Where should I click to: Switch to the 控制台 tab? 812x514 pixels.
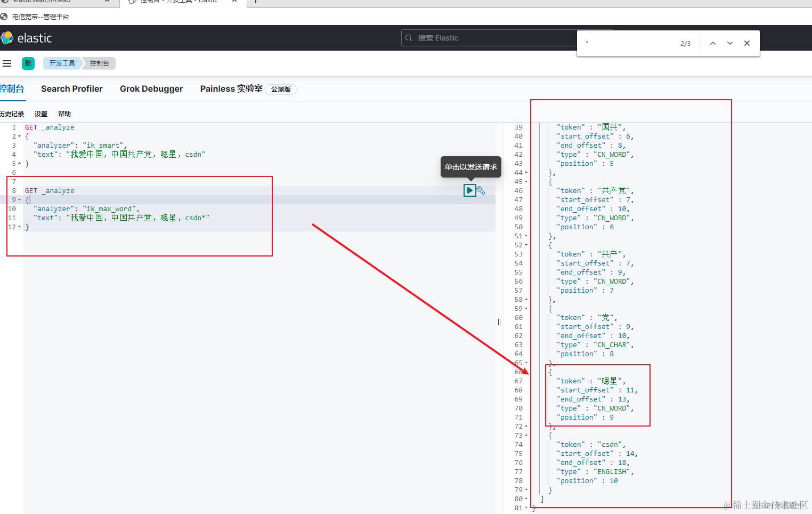(12, 89)
